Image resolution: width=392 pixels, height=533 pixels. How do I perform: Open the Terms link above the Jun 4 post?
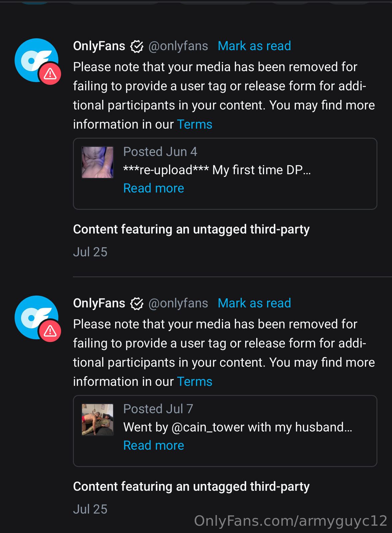pyautogui.click(x=195, y=124)
